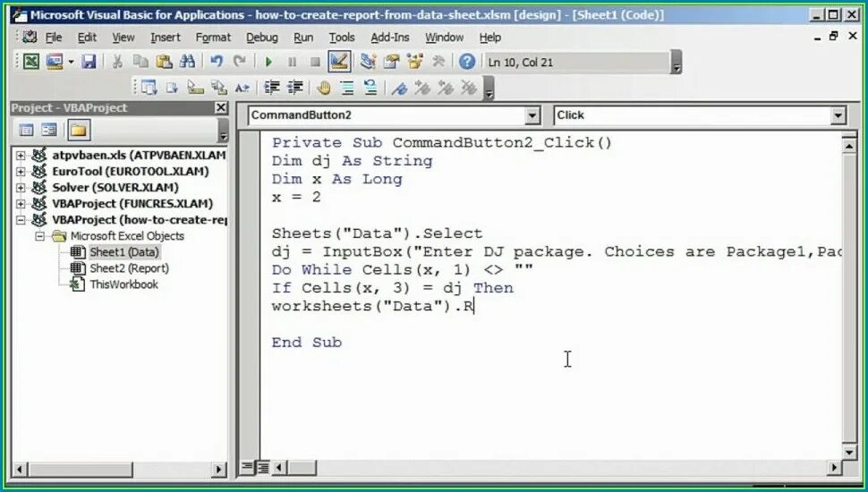Close the Project - VBAProject panel
The height and width of the screenshot is (492, 868).
pos(220,107)
